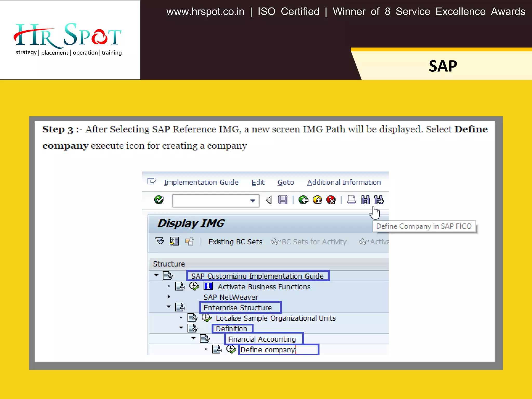This screenshot has width=532, height=399.
Task: Click execute clock icon for Activate Business Functions
Action: 194,286
